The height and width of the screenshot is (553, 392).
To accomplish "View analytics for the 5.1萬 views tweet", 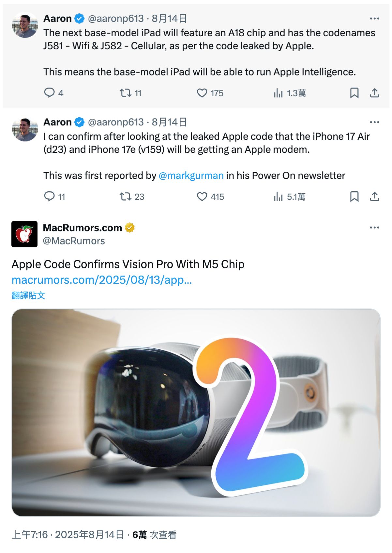I will point(278,197).
